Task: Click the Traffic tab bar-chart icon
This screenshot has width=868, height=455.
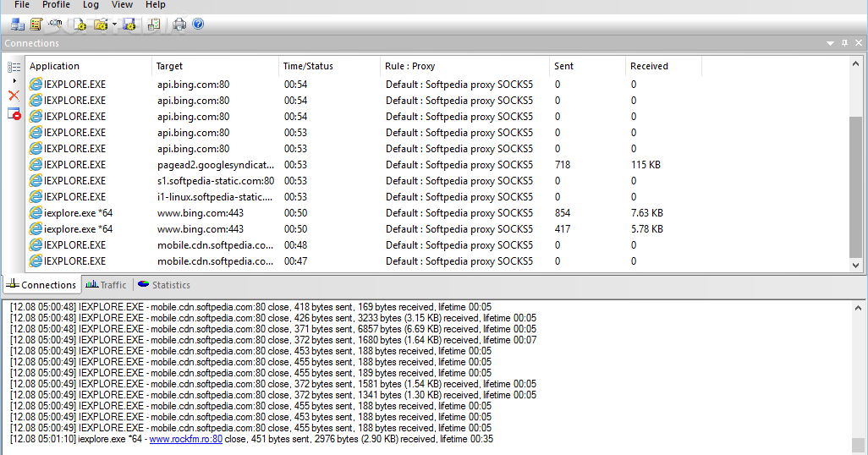Action: point(92,284)
